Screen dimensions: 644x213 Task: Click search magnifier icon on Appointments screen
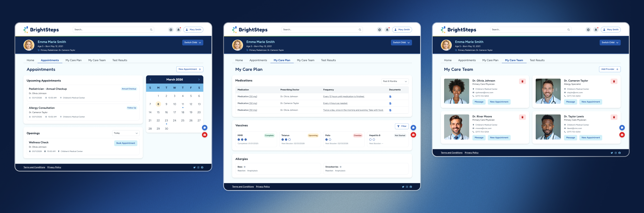tap(151, 30)
